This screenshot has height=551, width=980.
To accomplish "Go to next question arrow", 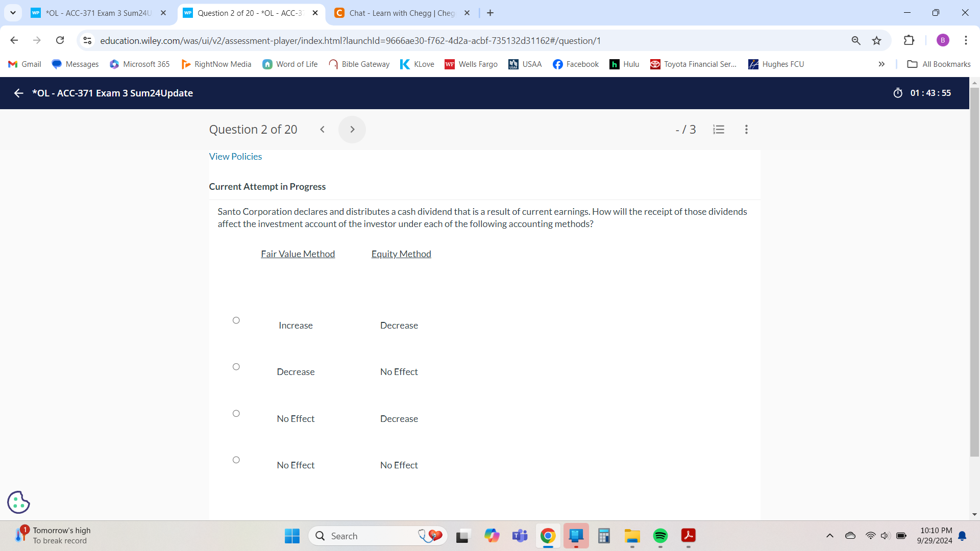I will (352, 130).
